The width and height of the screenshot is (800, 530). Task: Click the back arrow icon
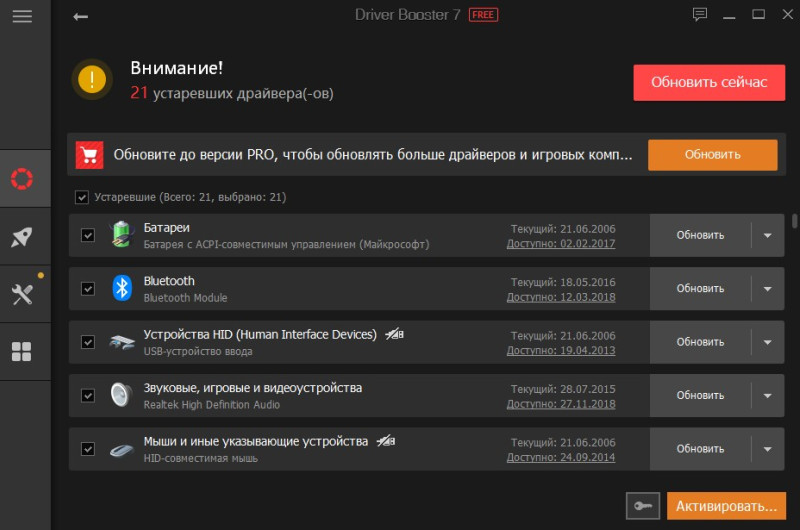click(x=81, y=17)
